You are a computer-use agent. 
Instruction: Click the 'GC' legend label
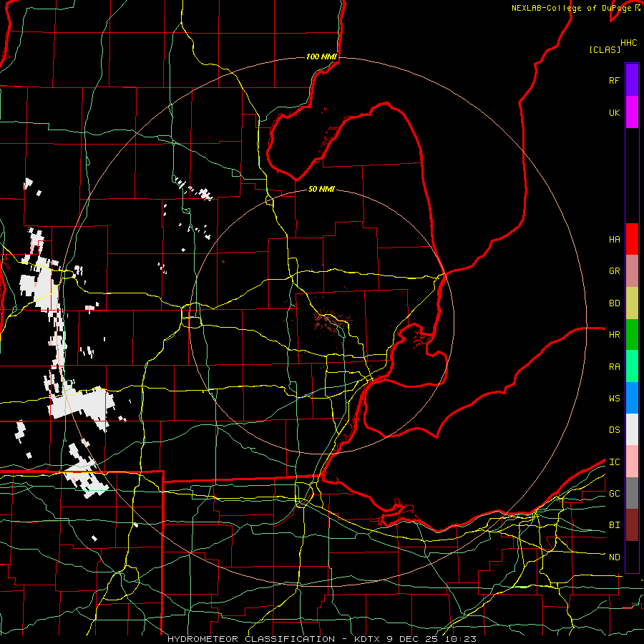click(x=615, y=494)
